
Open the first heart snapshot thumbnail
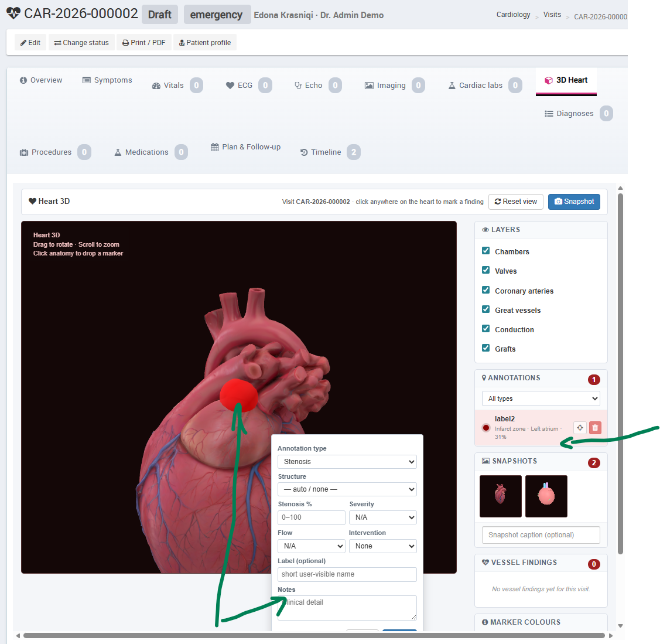click(501, 496)
